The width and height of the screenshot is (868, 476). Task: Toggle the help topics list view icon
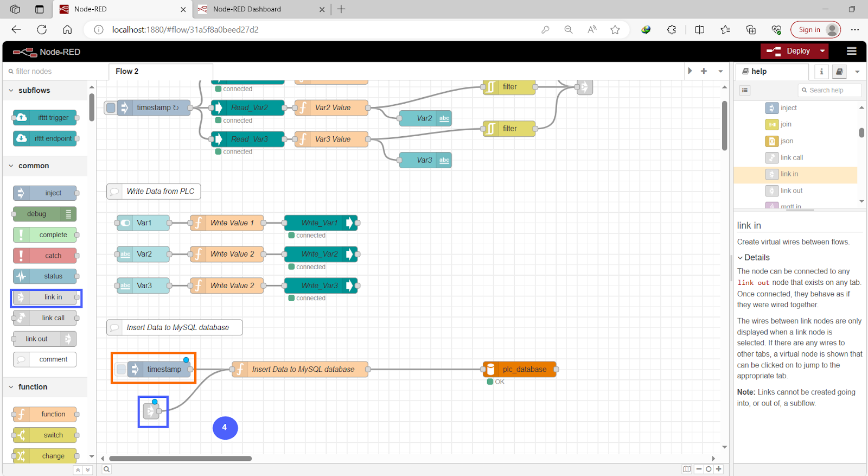[745, 90]
